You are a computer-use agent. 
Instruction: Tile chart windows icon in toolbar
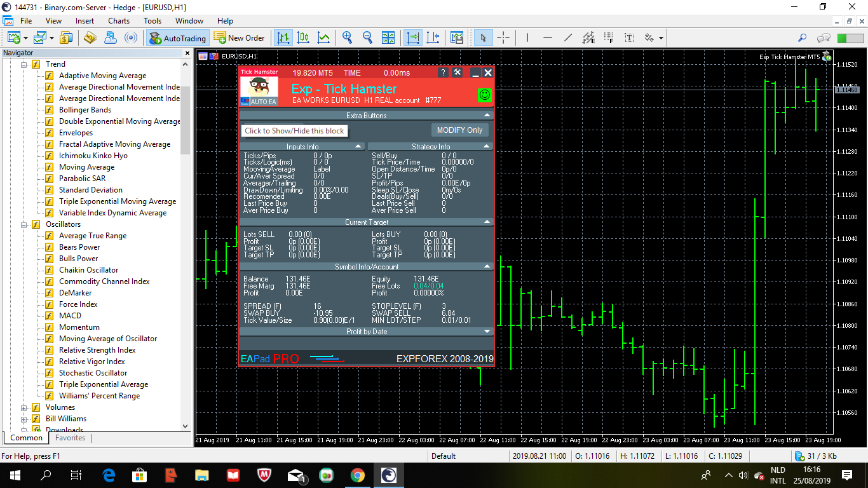tap(388, 38)
